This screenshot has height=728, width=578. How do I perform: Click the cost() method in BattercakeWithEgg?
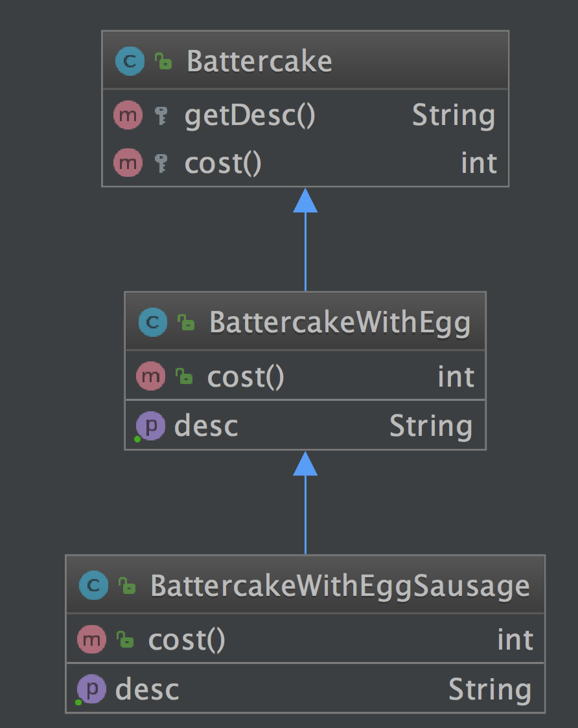point(246,377)
